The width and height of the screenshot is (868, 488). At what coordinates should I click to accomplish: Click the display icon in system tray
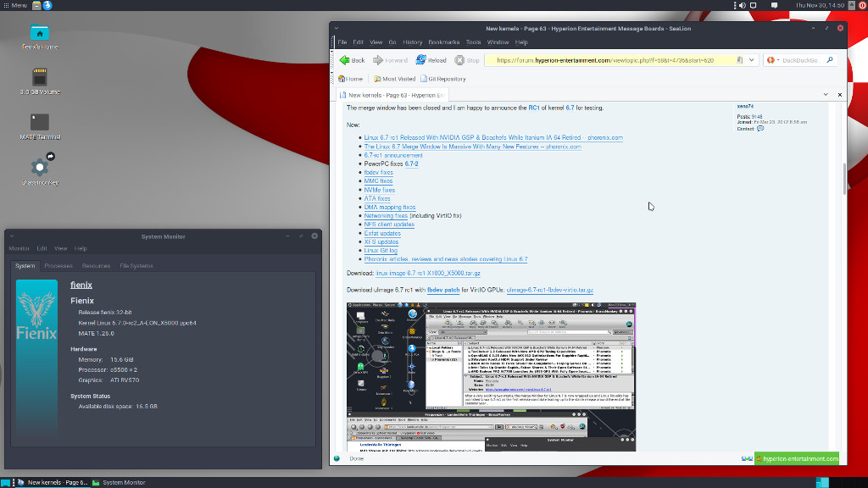[754, 6]
